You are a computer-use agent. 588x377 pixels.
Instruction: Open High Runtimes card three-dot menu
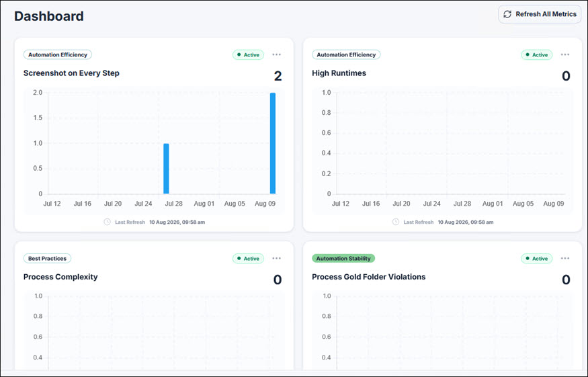pos(565,54)
